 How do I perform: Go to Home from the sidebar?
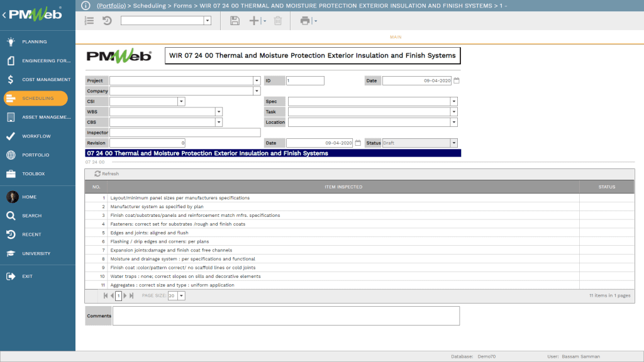pos(38,197)
